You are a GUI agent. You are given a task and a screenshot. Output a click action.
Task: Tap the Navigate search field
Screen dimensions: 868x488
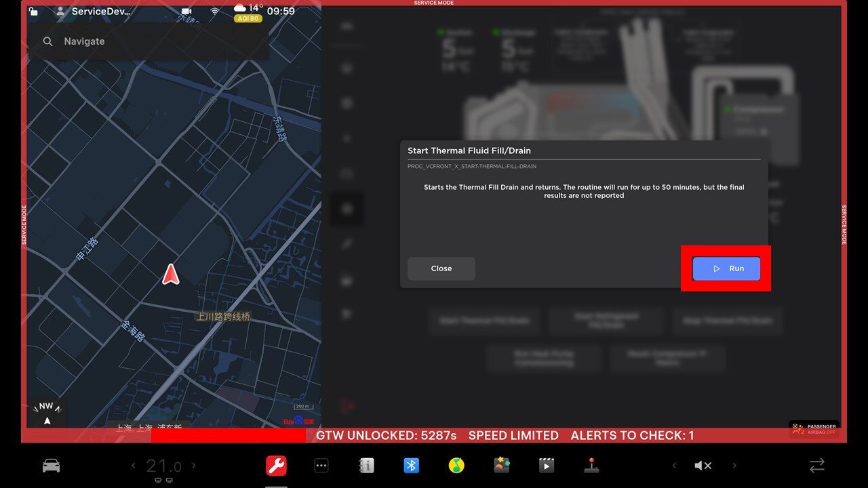[149, 41]
